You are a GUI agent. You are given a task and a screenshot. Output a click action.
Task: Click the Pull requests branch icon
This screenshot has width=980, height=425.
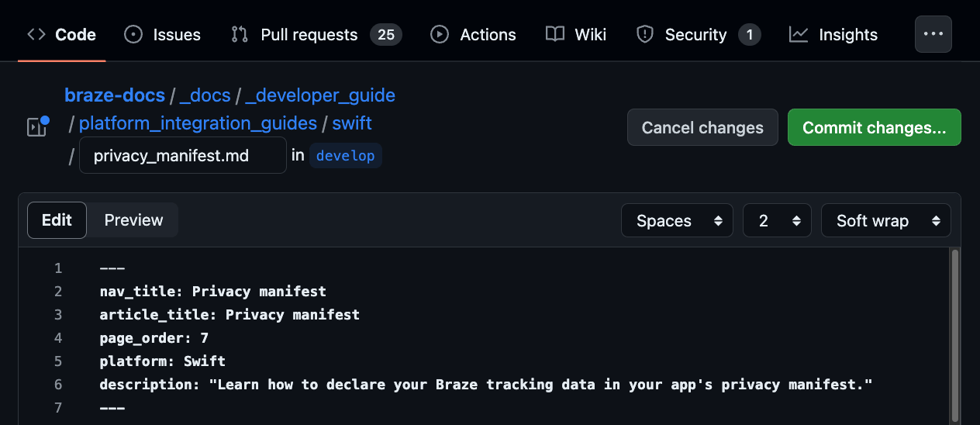[x=240, y=34]
